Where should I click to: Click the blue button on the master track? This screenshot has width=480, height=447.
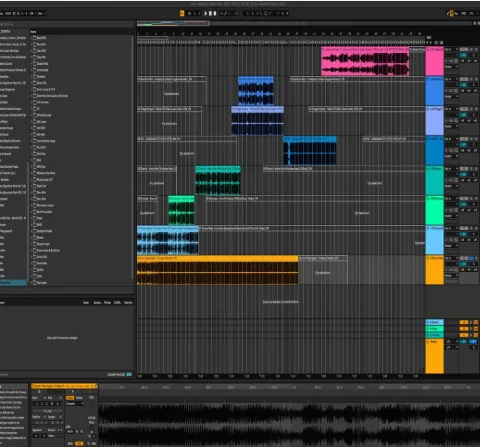(473, 342)
